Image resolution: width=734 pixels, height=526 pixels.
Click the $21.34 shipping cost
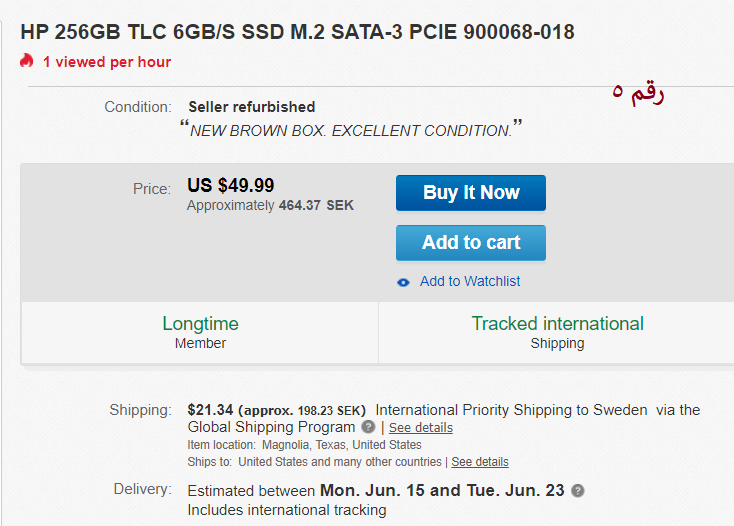(210, 410)
